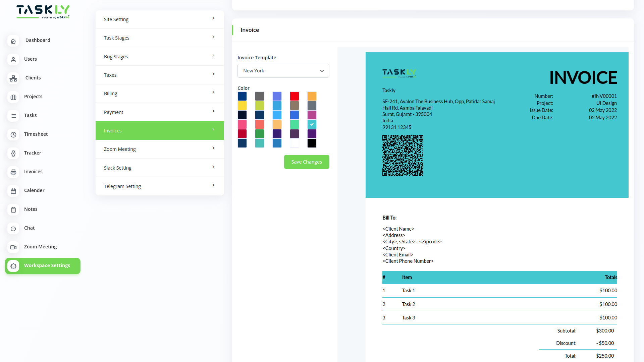This screenshot has width=644, height=362.
Task: Expand the Telegram Setting section
Action: (159, 186)
